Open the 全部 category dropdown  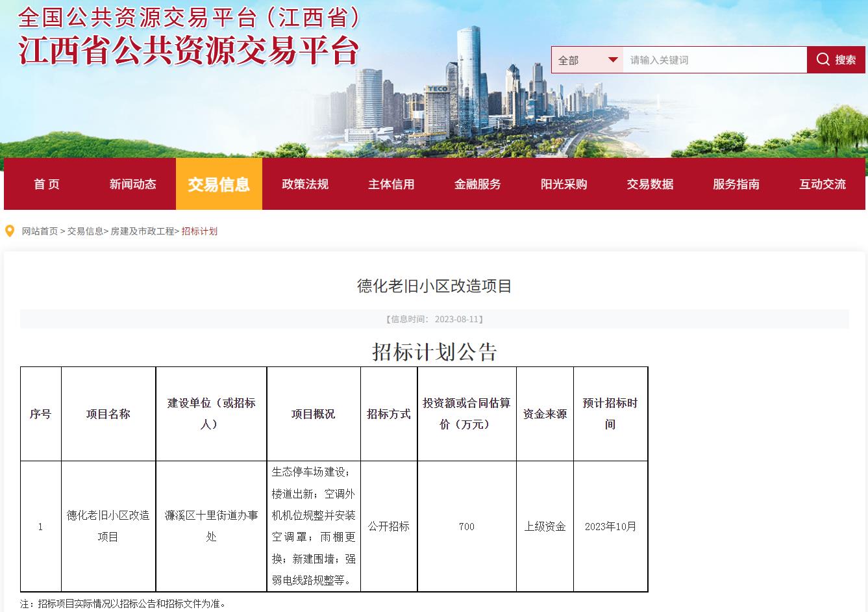pyautogui.click(x=587, y=60)
